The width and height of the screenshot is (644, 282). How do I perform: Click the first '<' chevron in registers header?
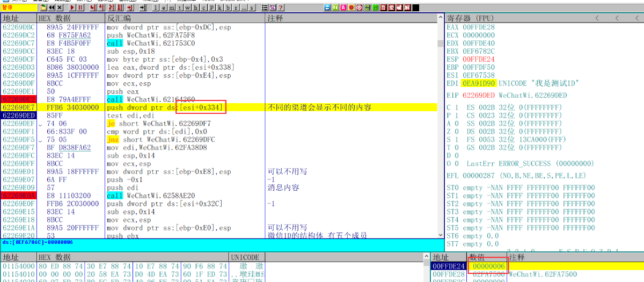[x=597, y=18]
